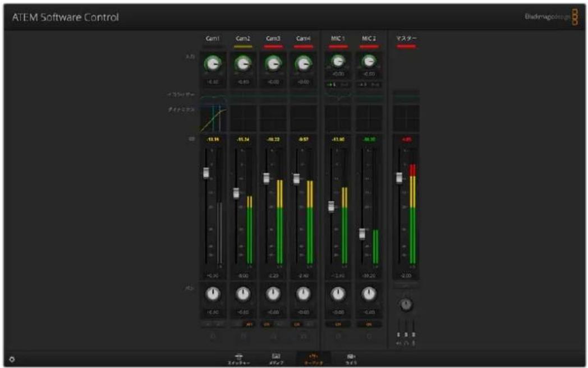
Task: Toggle the Cam3 AFV button
Action: click(279, 324)
